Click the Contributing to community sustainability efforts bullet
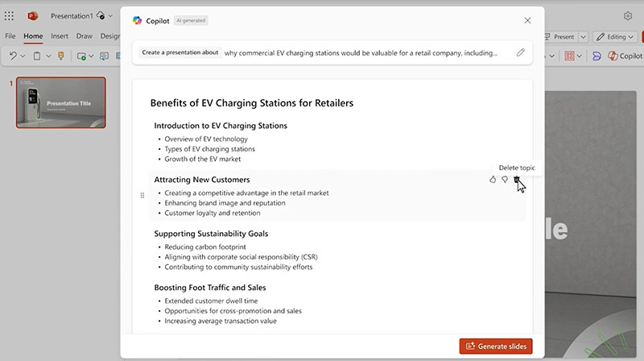The height and width of the screenshot is (361, 644). click(238, 267)
